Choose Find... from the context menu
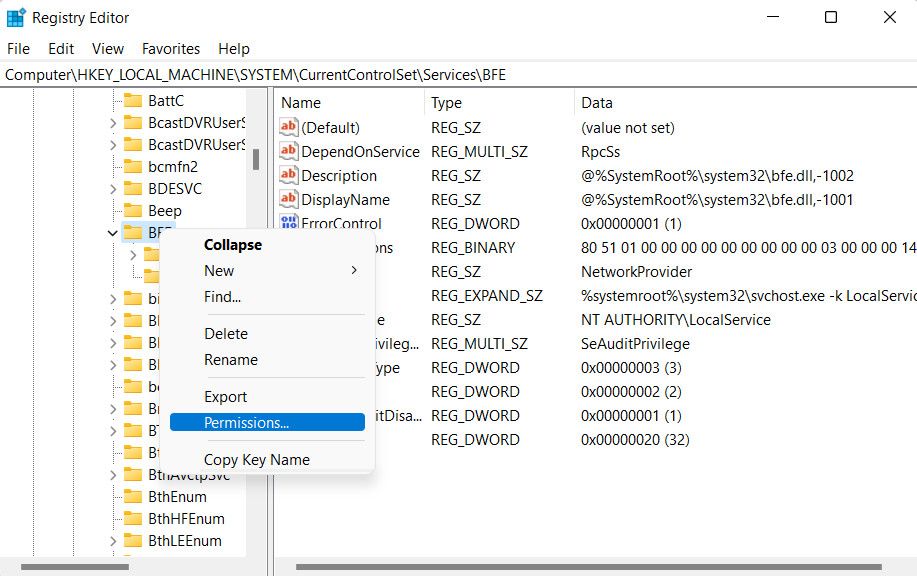 (267, 296)
